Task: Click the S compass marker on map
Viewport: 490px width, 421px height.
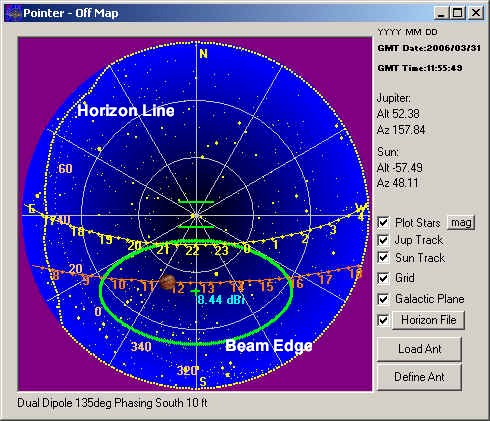Action: tap(203, 382)
